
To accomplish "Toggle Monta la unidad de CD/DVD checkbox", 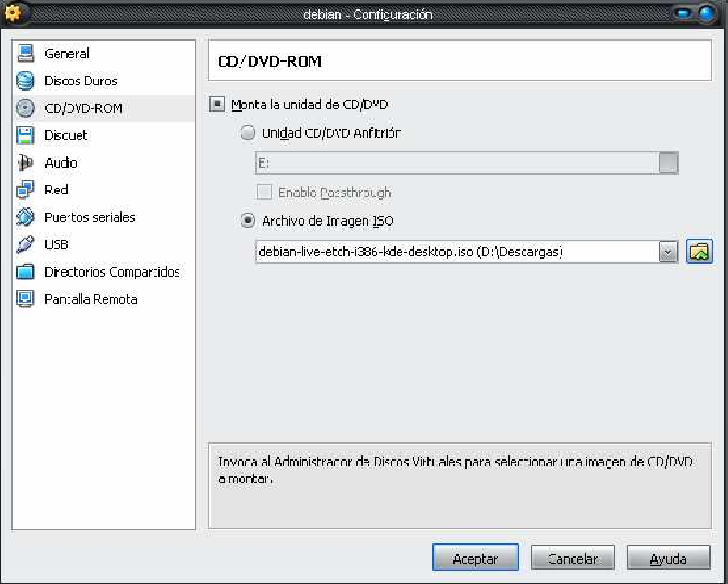I will coord(217,105).
